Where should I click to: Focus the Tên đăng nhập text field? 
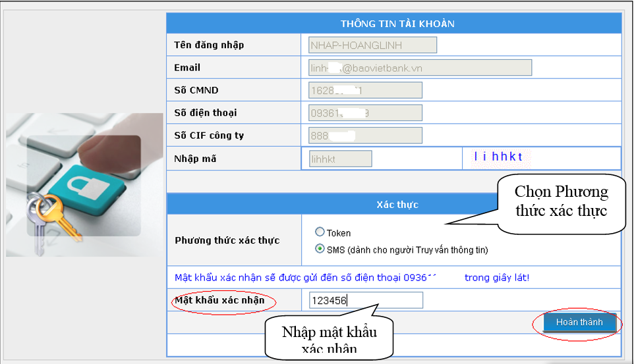point(372,45)
